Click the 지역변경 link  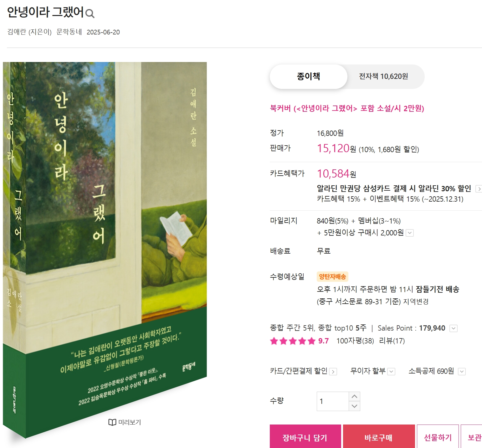click(x=416, y=302)
